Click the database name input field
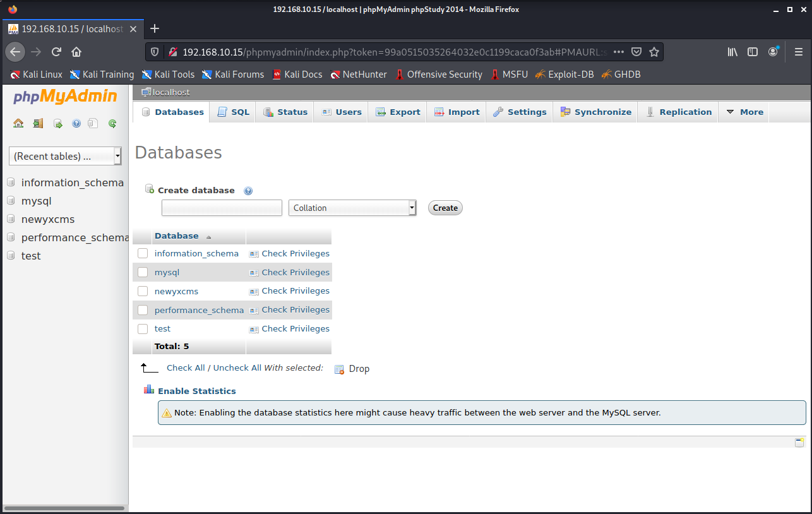 pos(221,207)
